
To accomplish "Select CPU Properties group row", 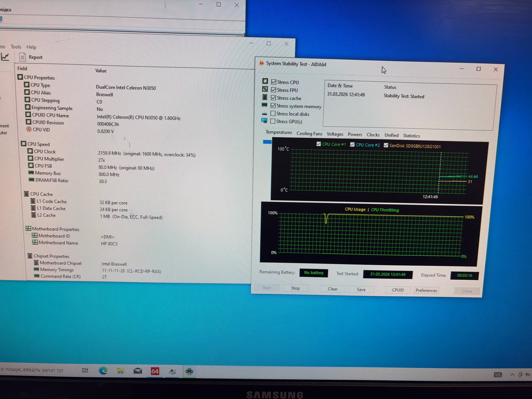I will (x=39, y=78).
